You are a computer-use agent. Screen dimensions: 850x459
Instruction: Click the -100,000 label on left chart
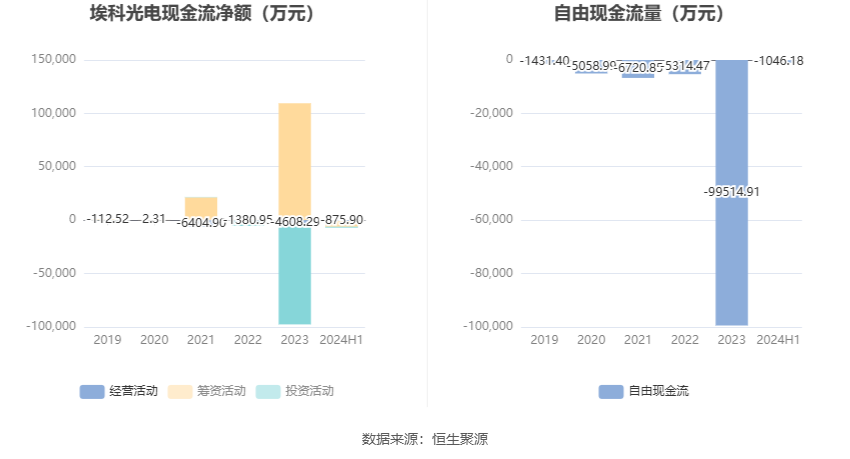[51, 326]
